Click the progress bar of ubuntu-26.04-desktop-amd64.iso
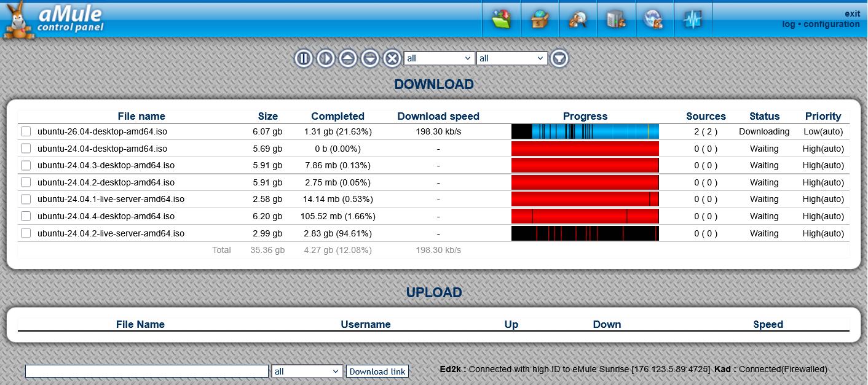This screenshot has width=868, height=385. tap(585, 131)
